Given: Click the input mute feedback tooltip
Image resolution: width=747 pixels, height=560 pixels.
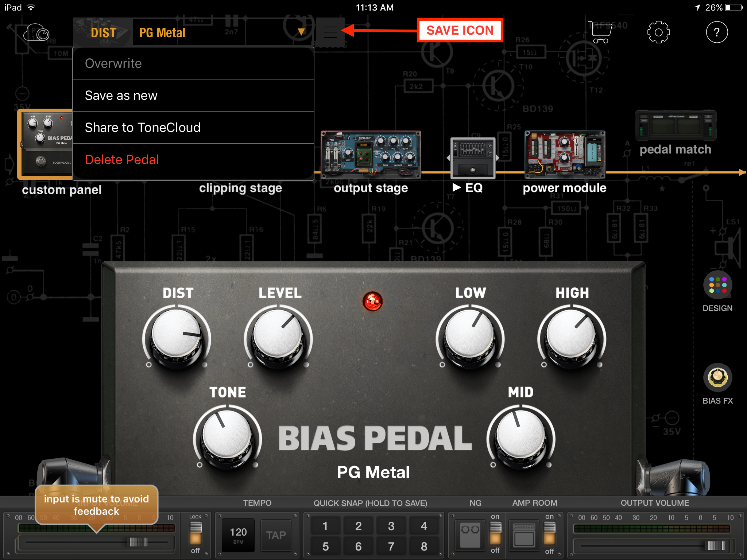Looking at the screenshot, I should click(96, 505).
